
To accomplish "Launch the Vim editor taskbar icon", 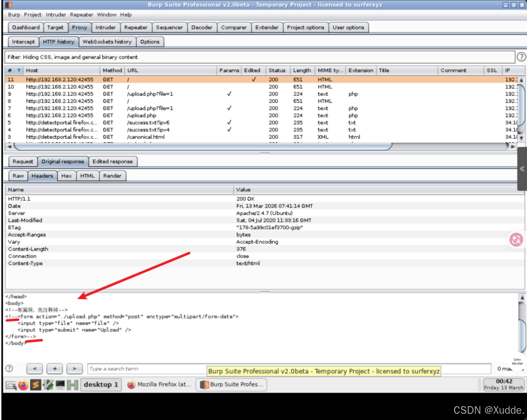I will [48, 384].
